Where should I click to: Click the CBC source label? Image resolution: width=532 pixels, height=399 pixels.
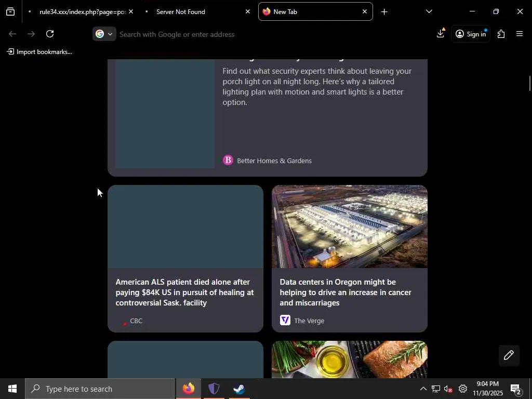pyautogui.click(x=136, y=321)
